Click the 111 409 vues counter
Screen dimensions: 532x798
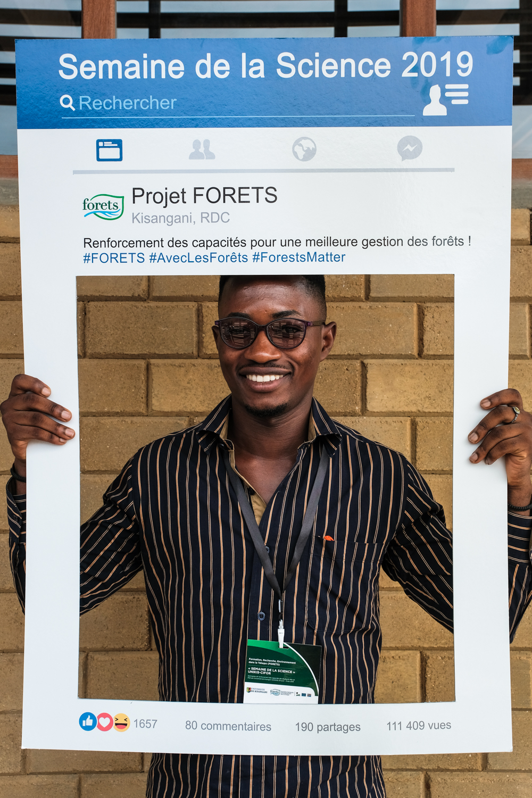coord(419,725)
